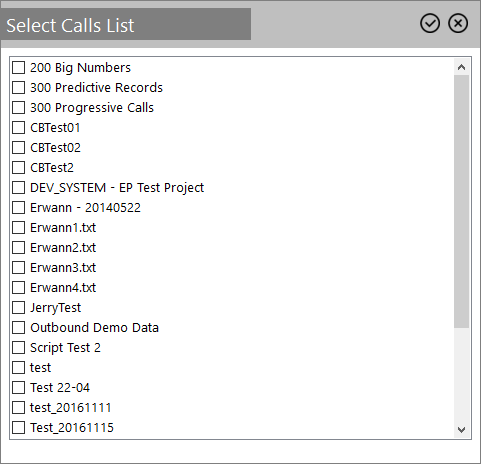Confirm selection with the checkmark icon
This screenshot has width=481, height=464.
click(x=430, y=23)
